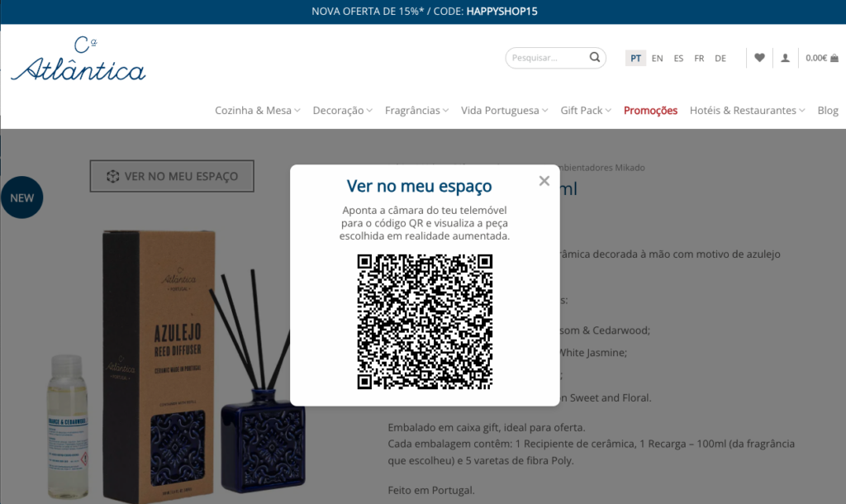Click the QR code image
Screen dimensions: 846x504
coord(425,321)
